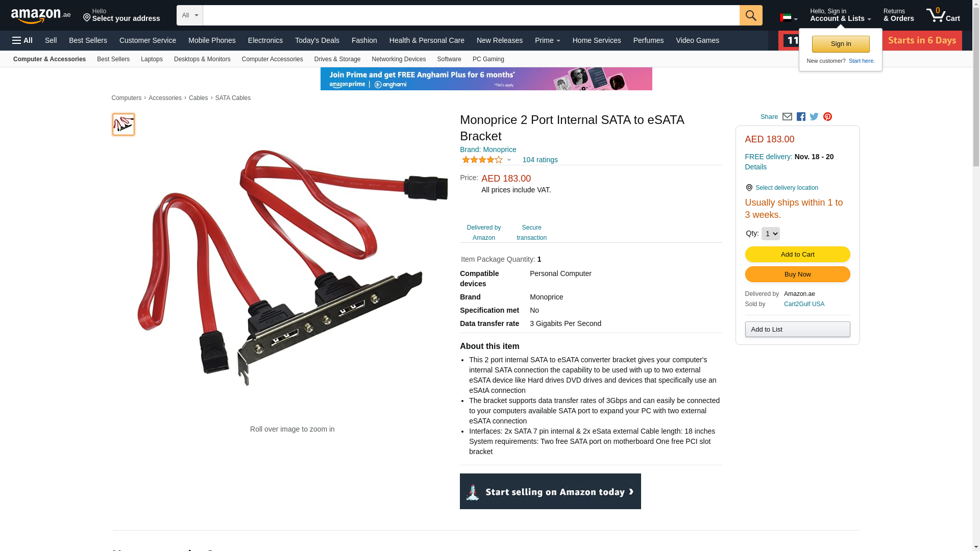The width and height of the screenshot is (980, 551).
Task: Share product on Pinterest
Action: click(x=827, y=117)
